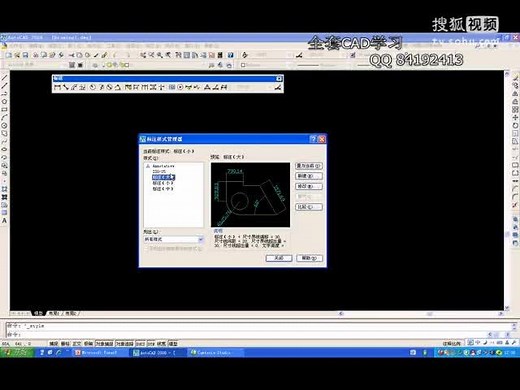Select ISO-25 in the styles list

pos(159,171)
